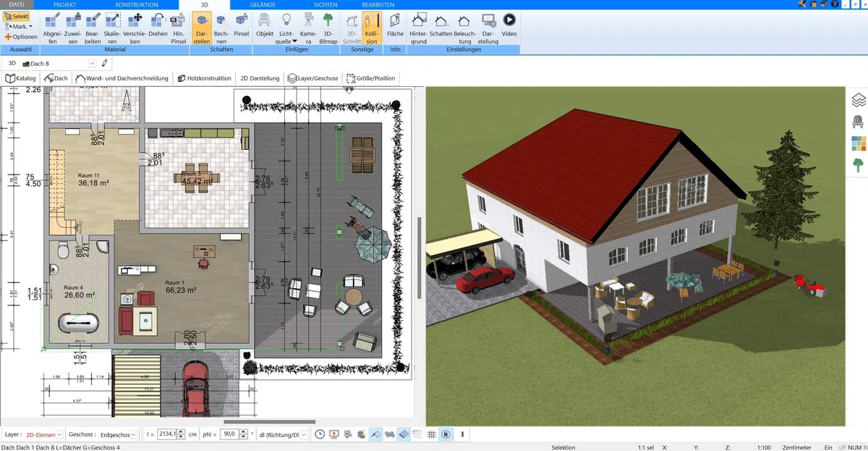
Task: Click the 3D-Schnitt tool
Action: [x=352, y=28]
